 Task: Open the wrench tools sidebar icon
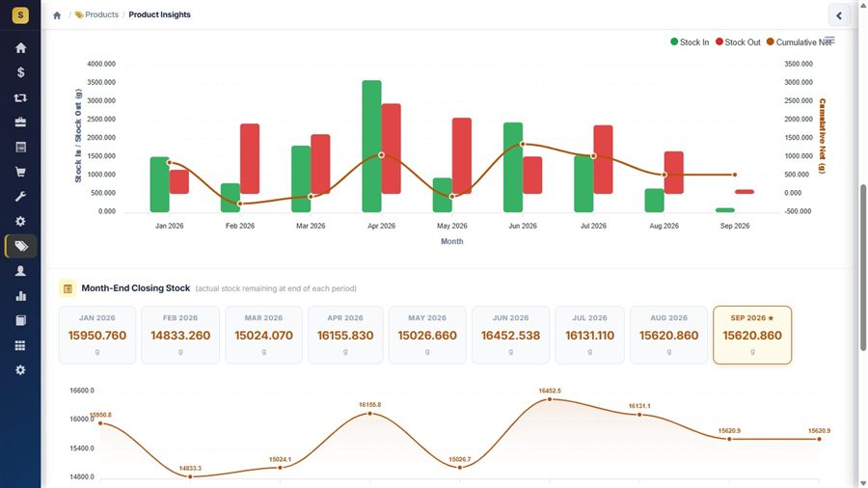[x=20, y=197]
